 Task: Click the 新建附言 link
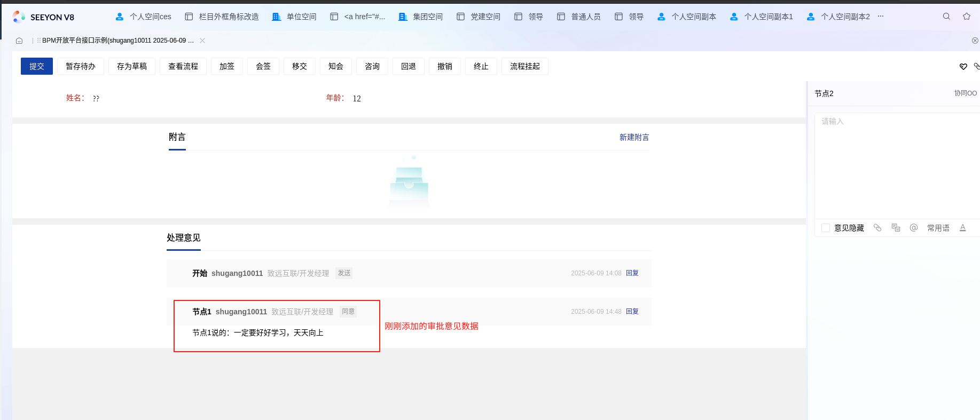[x=634, y=137]
